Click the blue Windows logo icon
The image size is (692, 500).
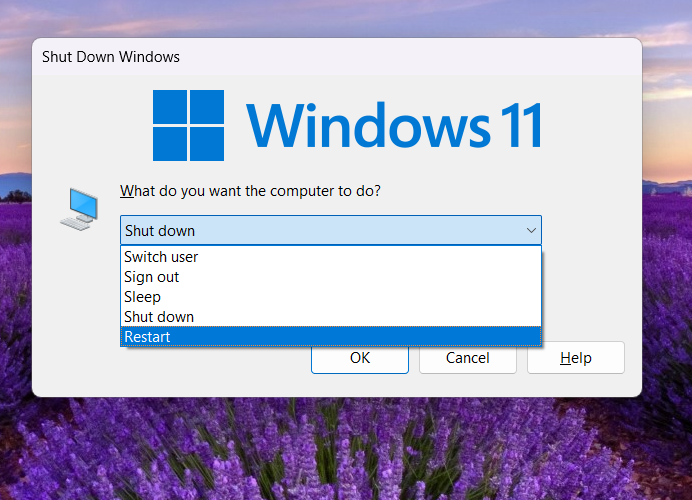(188, 125)
